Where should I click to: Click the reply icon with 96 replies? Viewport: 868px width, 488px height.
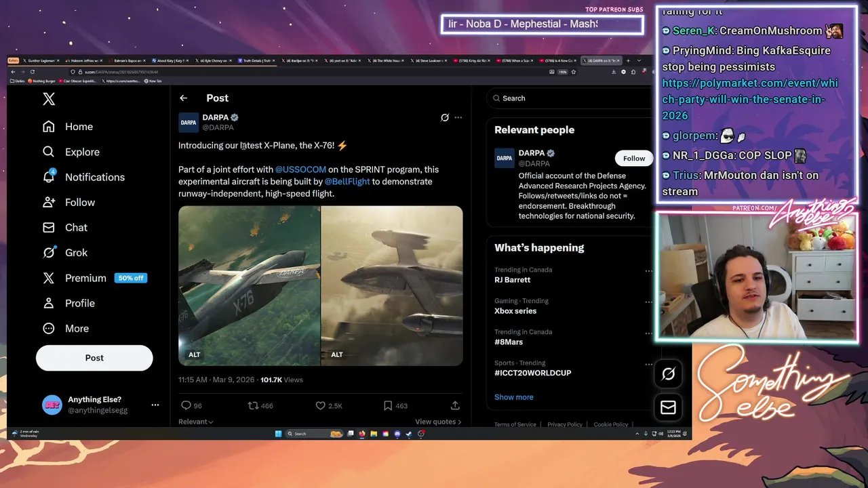186,405
